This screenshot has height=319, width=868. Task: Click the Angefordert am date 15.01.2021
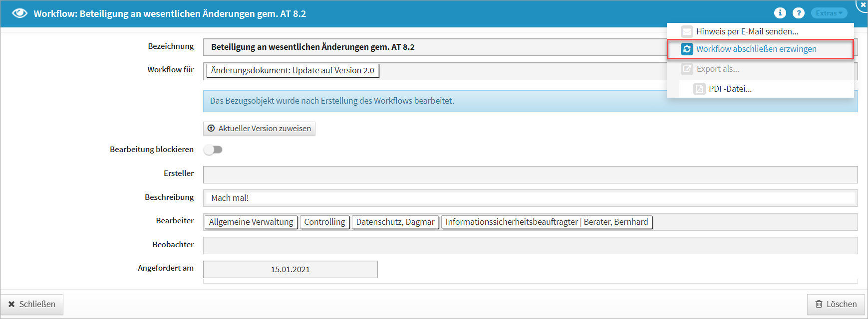290,270
